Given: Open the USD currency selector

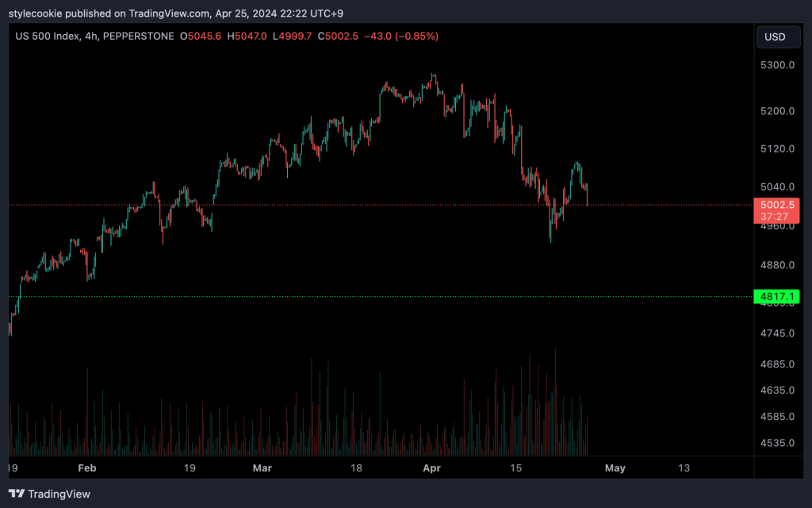Looking at the screenshot, I should tap(775, 37).
